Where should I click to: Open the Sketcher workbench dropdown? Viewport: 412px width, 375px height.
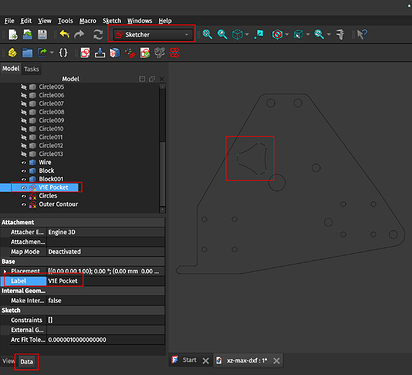point(152,34)
